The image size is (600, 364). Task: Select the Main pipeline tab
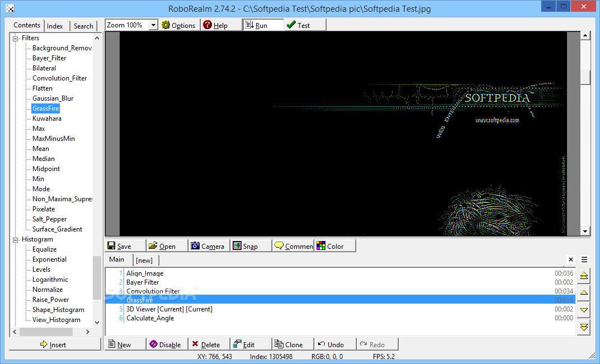117,259
